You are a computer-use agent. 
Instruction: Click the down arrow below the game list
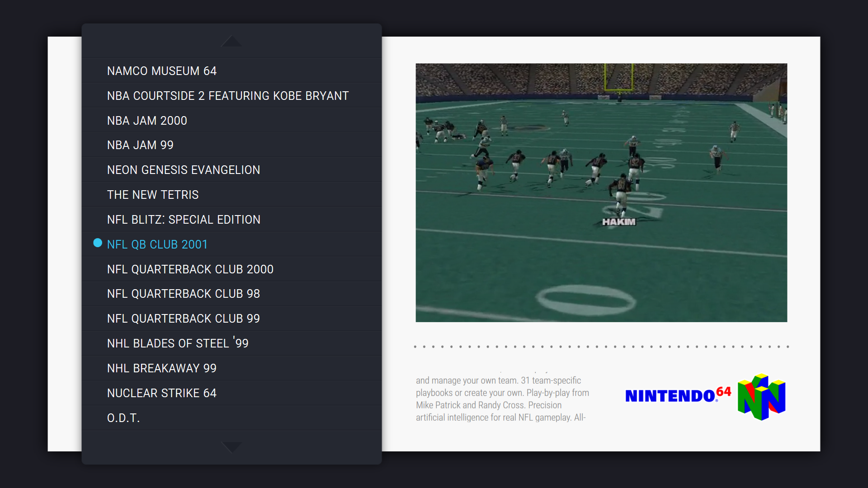[231, 447]
